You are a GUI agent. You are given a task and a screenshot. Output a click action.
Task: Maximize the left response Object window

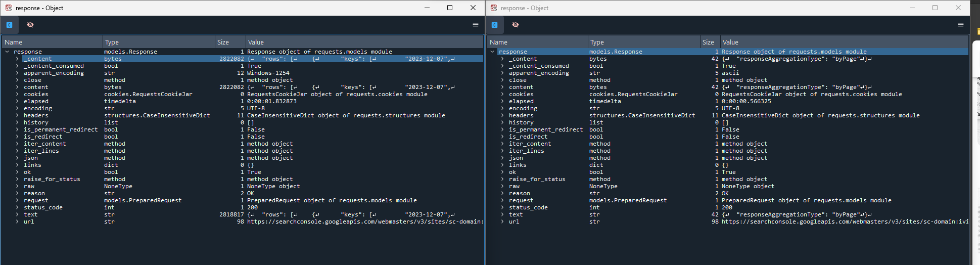(x=450, y=8)
